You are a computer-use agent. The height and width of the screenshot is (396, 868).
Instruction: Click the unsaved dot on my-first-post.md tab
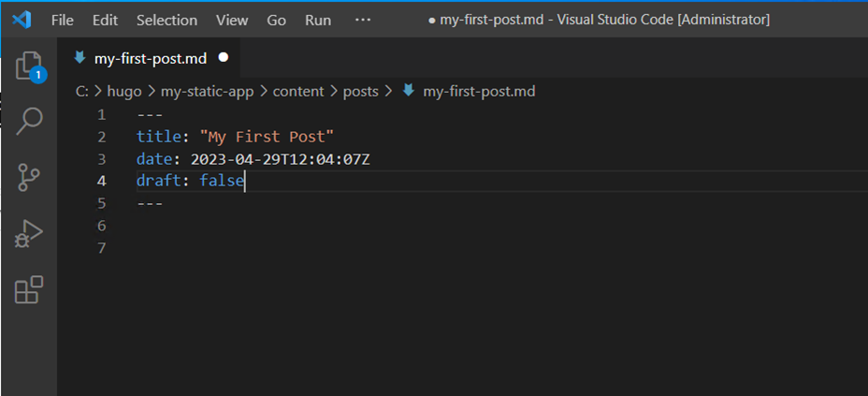click(x=223, y=57)
